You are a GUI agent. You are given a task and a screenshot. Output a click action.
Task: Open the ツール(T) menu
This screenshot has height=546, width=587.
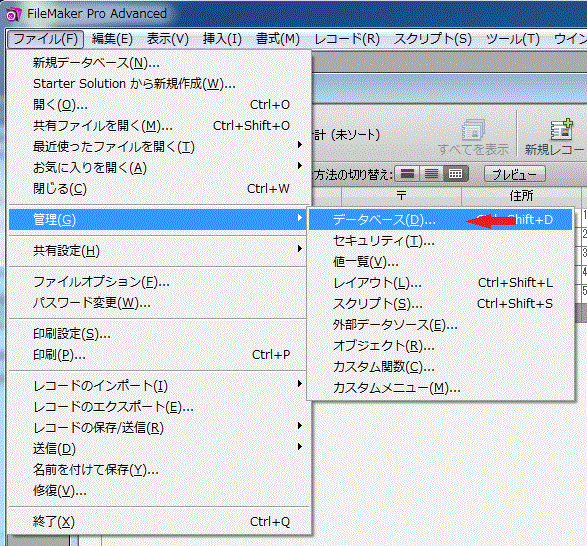pos(513,39)
